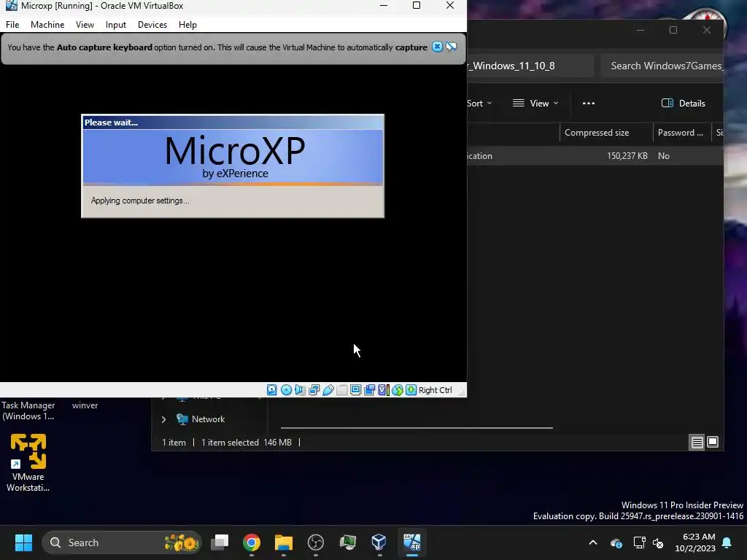Screen dimensions: 747x560
Task: Click the USB devices indicator icon
Action: click(328, 390)
